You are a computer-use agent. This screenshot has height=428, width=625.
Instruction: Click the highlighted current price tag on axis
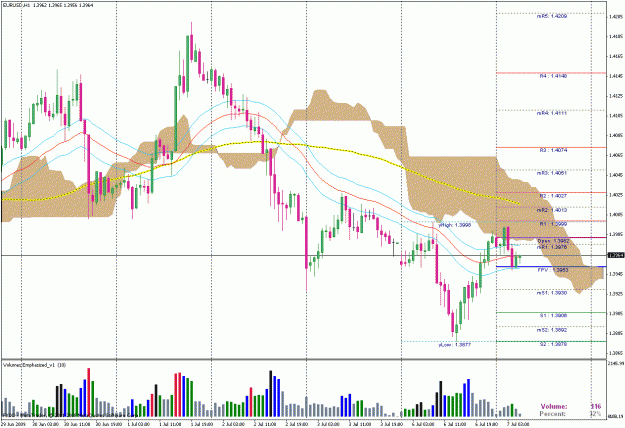coord(615,255)
